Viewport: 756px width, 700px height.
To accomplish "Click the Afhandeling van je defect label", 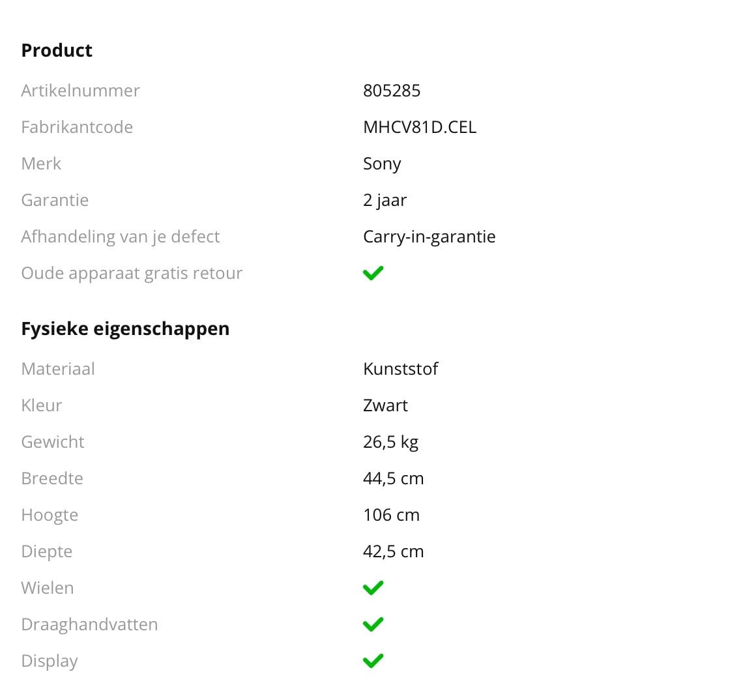I will (x=121, y=237).
